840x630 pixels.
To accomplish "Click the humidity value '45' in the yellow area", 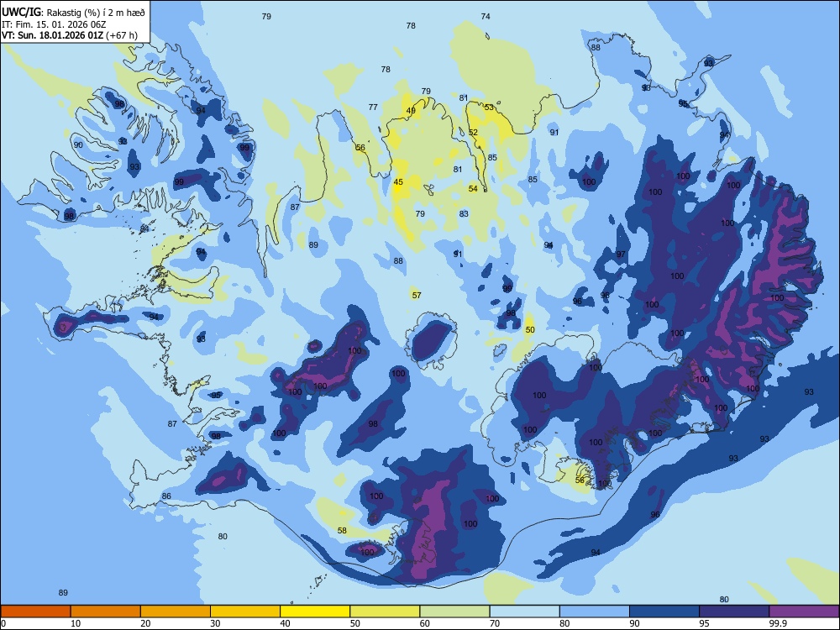I will point(398,182).
